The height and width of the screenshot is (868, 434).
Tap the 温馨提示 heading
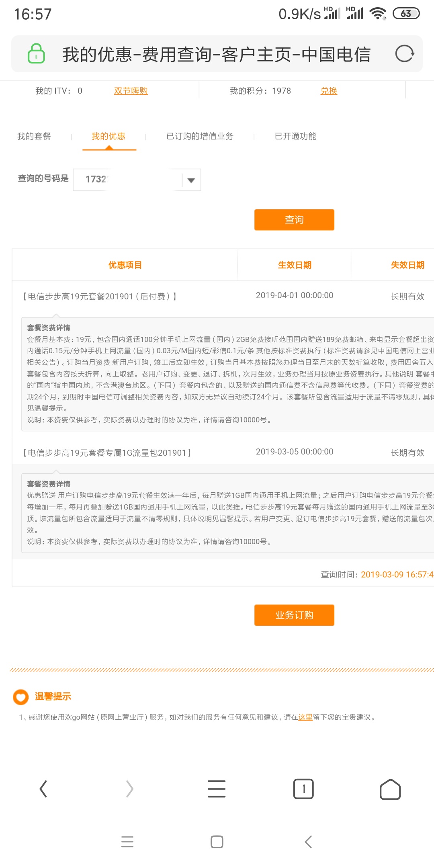[x=53, y=696]
